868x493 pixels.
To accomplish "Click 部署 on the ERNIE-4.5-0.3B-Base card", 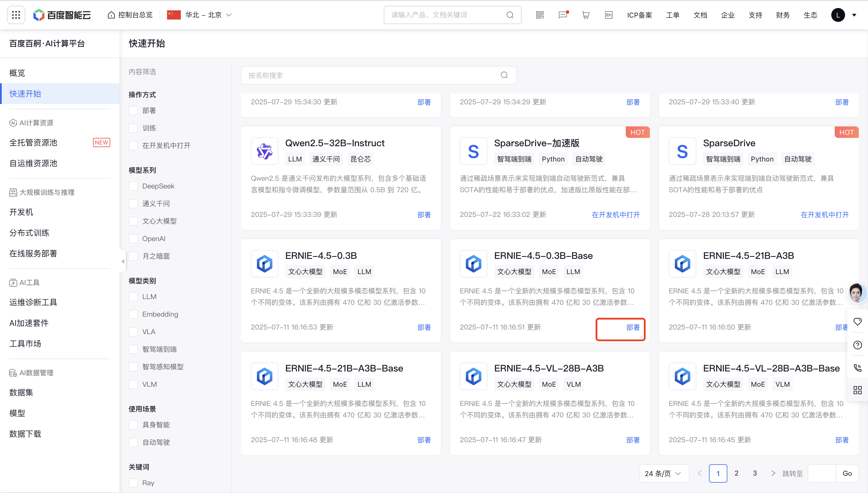I will click(633, 328).
